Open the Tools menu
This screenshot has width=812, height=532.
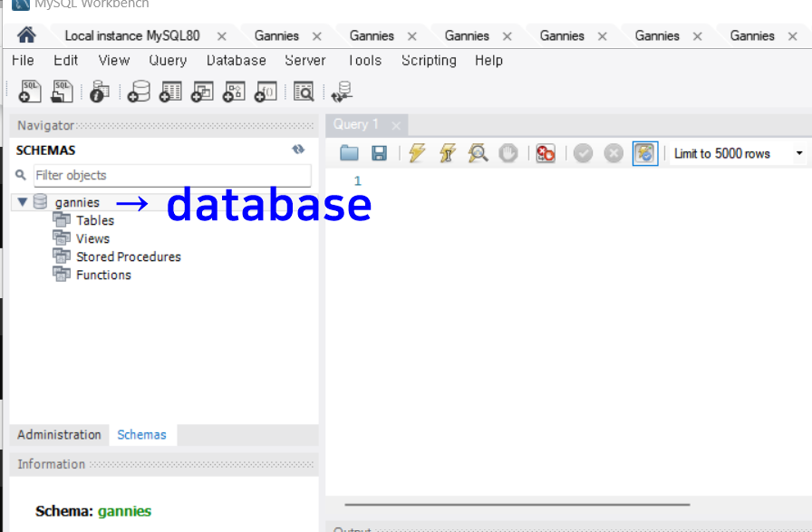click(x=364, y=61)
